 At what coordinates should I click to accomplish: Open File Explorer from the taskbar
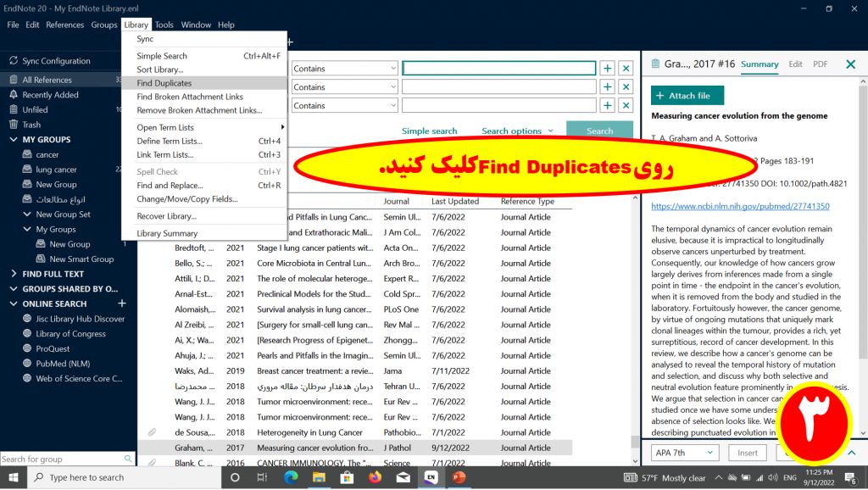click(319, 477)
